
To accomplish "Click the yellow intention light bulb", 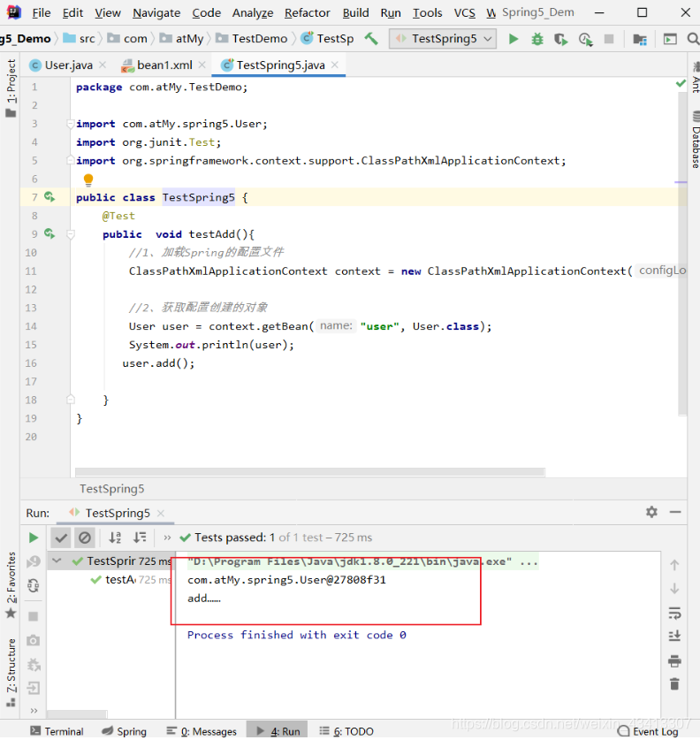I will (x=88, y=179).
